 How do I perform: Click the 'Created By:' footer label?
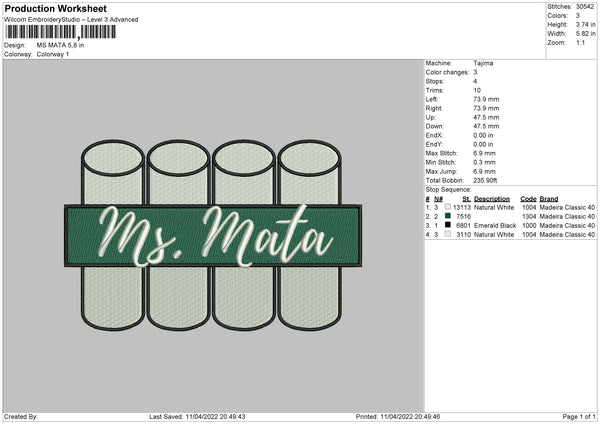(x=21, y=416)
